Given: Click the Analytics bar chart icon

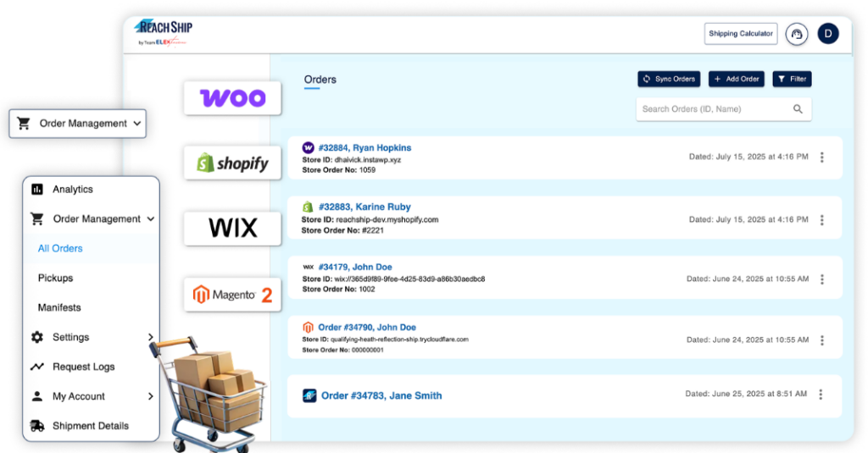Looking at the screenshot, I should pos(37,189).
